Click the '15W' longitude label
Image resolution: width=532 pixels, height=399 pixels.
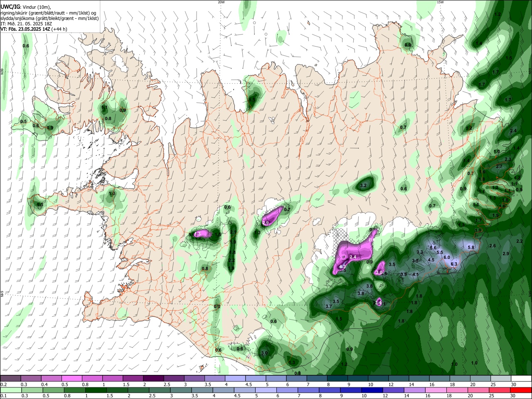(440, 2)
